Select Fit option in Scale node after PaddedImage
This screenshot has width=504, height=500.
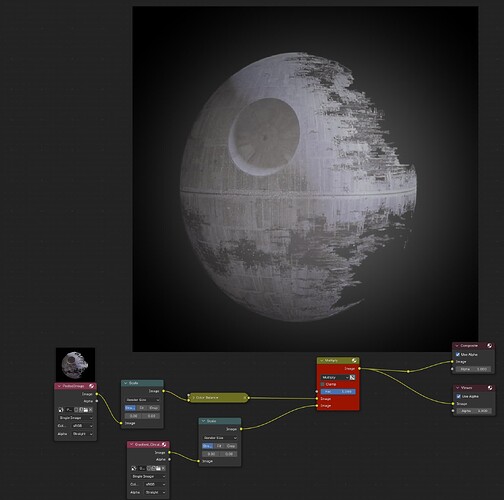(x=141, y=408)
